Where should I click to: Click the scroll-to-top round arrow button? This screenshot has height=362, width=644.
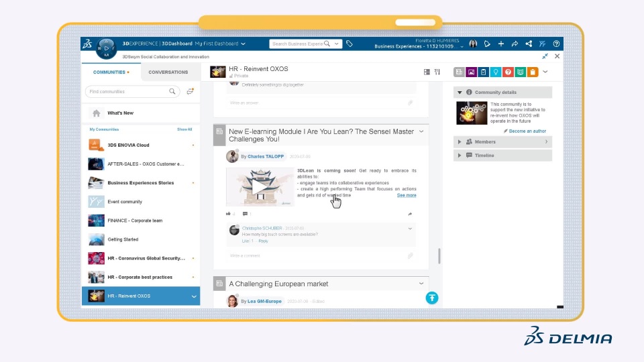coord(432,298)
